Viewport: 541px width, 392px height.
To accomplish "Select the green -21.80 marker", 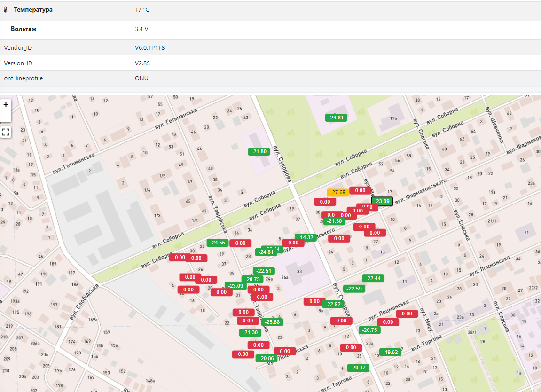I will (259, 151).
